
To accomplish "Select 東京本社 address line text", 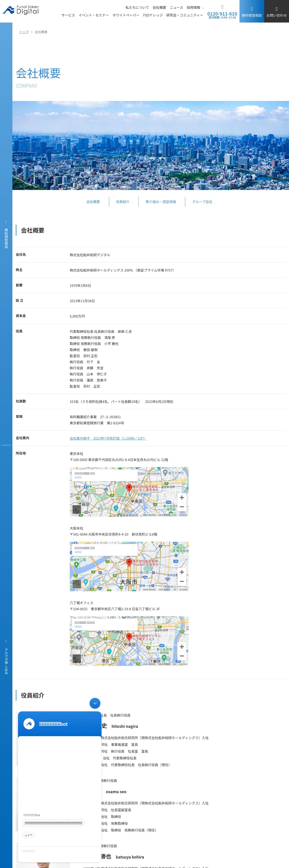I will coord(119,460).
